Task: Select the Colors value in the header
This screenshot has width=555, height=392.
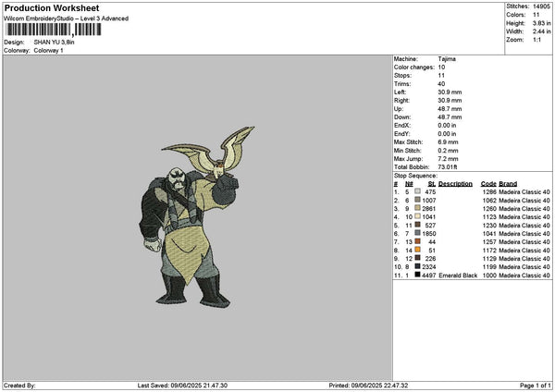Action: tap(536, 15)
